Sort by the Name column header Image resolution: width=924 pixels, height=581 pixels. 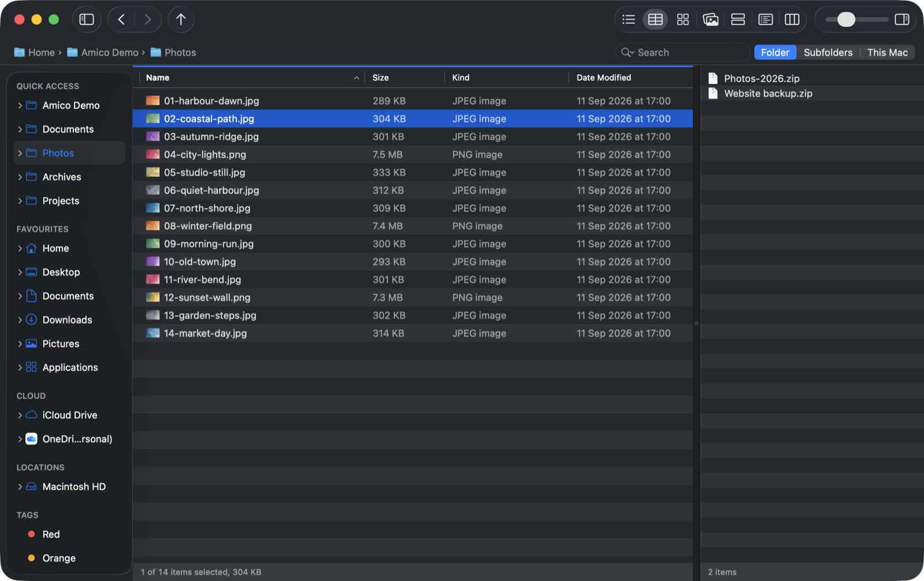tap(252, 77)
